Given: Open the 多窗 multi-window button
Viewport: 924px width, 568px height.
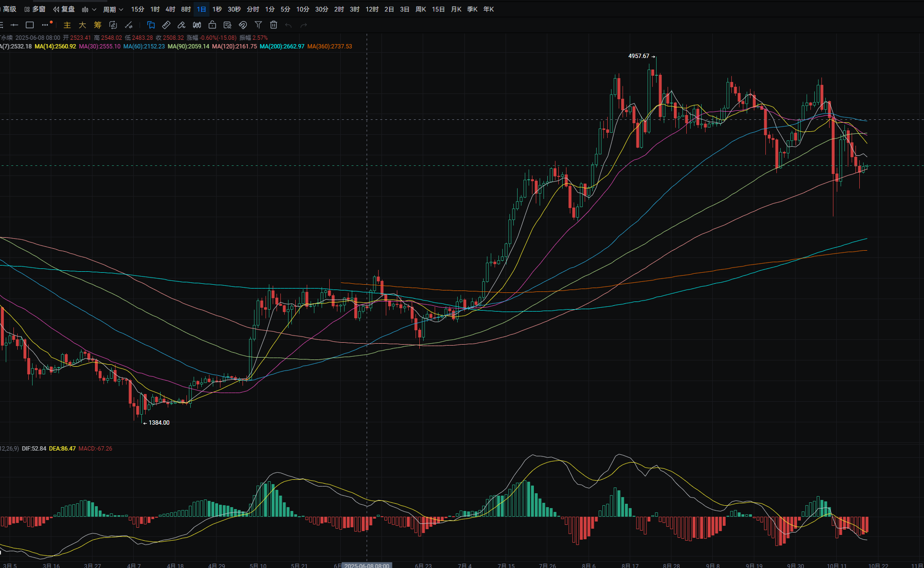Looking at the screenshot, I should [x=35, y=9].
